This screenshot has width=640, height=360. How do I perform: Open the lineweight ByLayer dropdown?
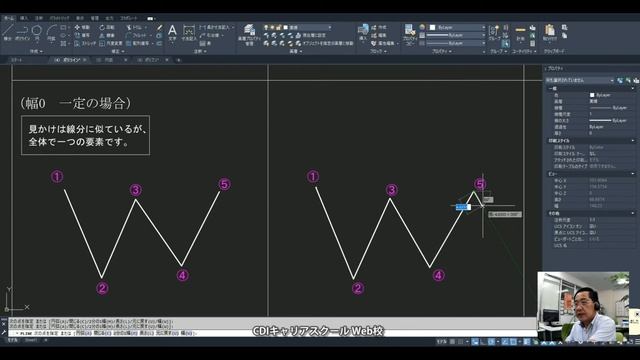(457, 36)
